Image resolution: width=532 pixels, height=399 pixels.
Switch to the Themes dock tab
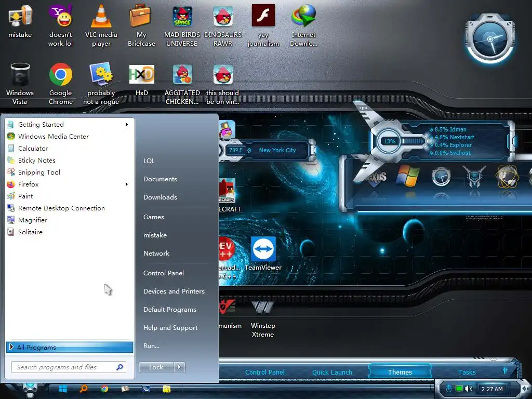(400, 372)
